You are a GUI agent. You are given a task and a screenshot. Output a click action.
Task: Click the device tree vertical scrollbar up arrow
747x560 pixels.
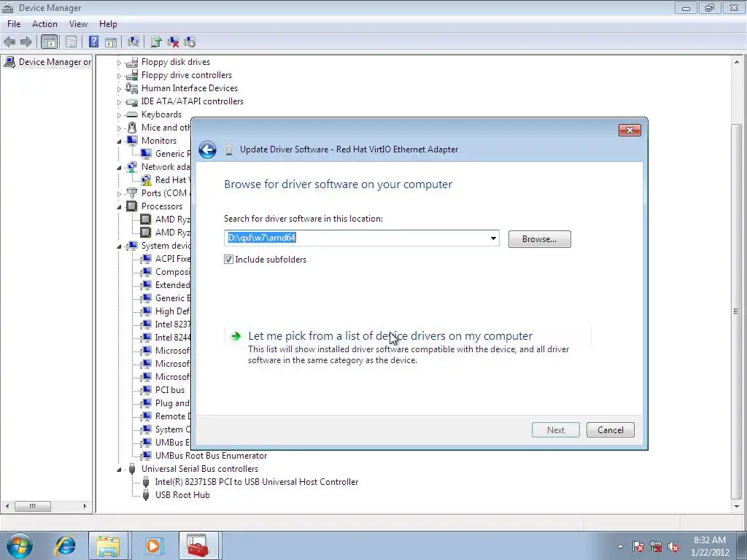(x=737, y=63)
